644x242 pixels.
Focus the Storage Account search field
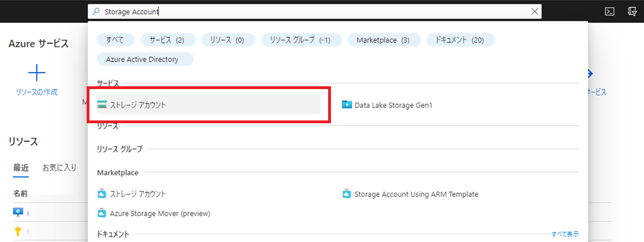[x=314, y=12]
